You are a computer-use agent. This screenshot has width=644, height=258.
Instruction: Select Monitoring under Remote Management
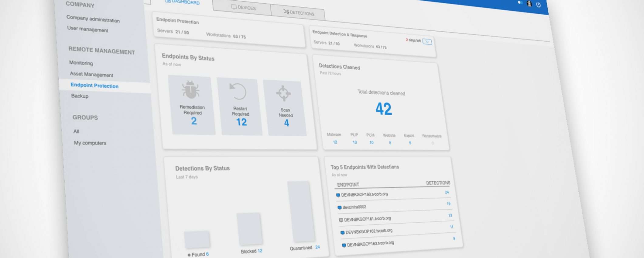(81, 63)
